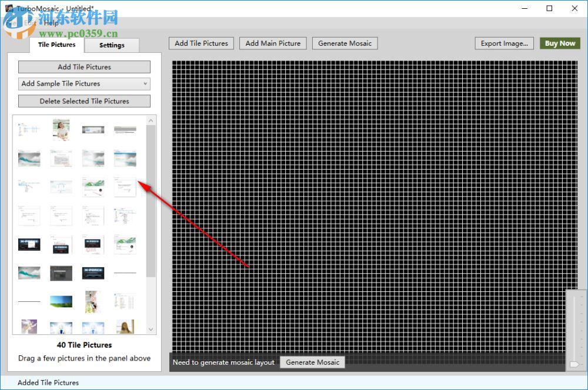This screenshot has width=588, height=390.
Task: Click the 'Drag a few pictures' hint text
Action: click(x=84, y=358)
